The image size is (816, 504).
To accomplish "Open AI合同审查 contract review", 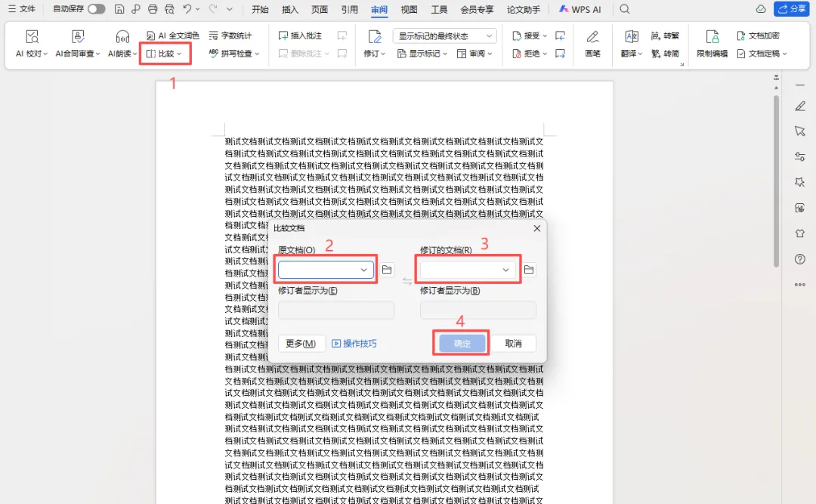I will click(78, 44).
